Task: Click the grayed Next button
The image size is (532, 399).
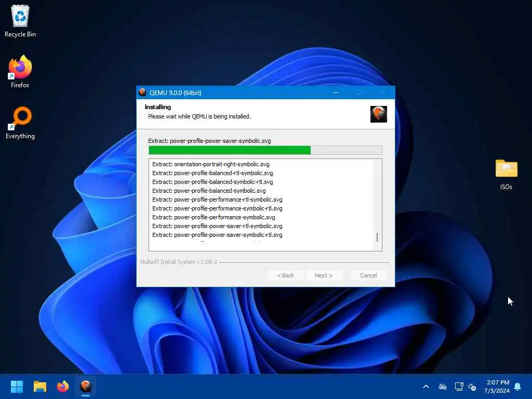Action: click(x=324, y=275)
